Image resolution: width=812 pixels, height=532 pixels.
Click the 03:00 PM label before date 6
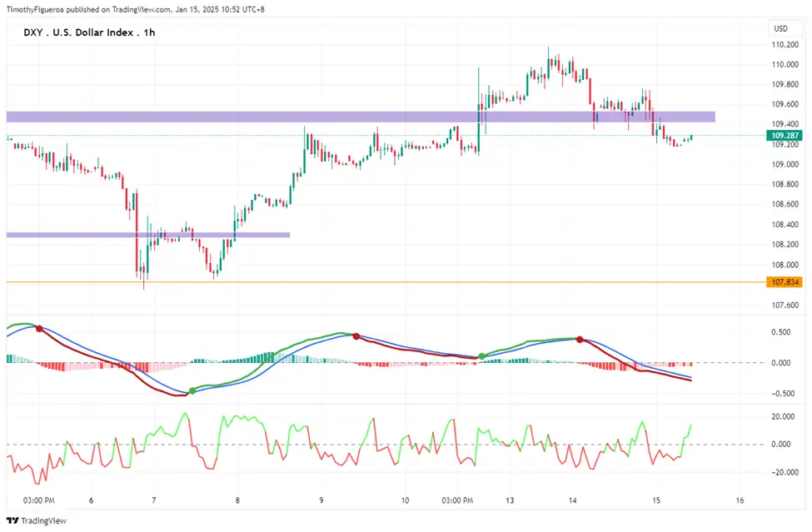tap(39, 500)
